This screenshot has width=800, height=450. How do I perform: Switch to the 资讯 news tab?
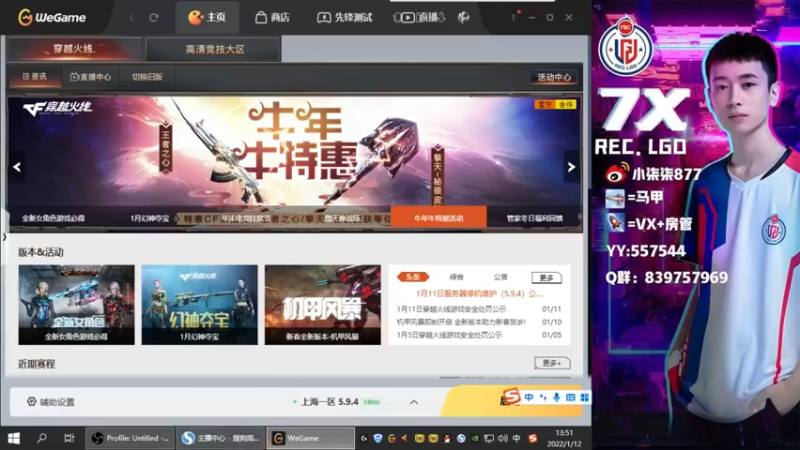click(35, 77)
